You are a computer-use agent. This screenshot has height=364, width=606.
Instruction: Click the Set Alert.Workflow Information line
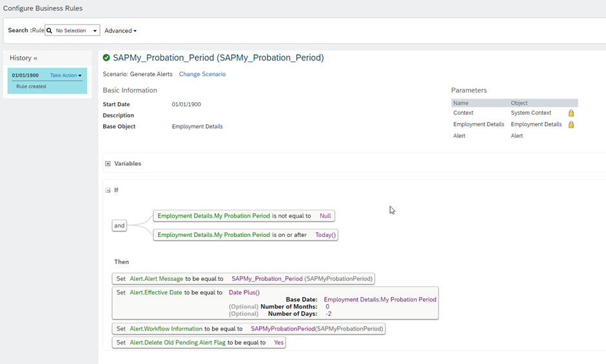coord(248,329)
